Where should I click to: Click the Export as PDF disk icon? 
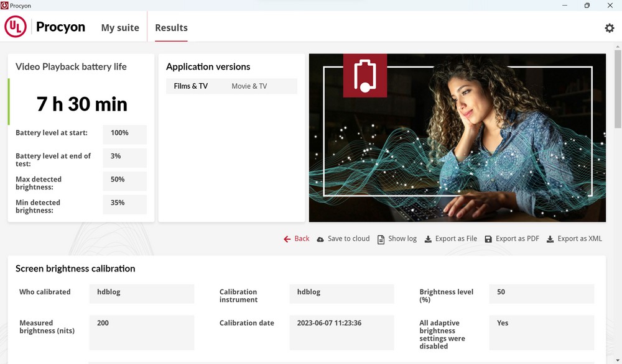tap(488, 239)
